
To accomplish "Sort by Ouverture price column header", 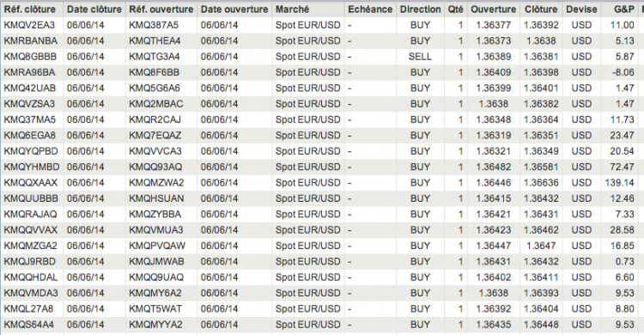I will pyautogui.click(x=493, y=9).
